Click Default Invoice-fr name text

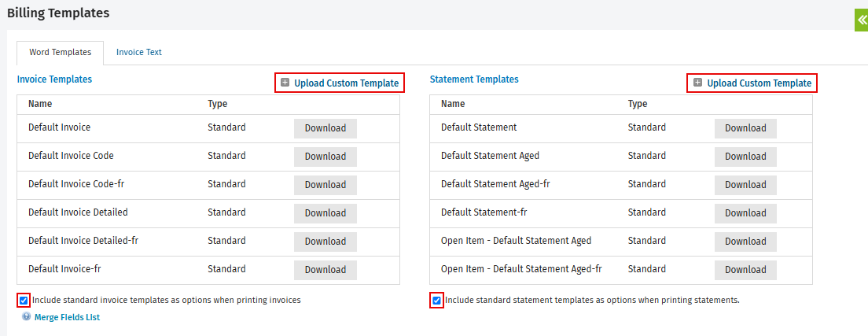tap(64, 269)
